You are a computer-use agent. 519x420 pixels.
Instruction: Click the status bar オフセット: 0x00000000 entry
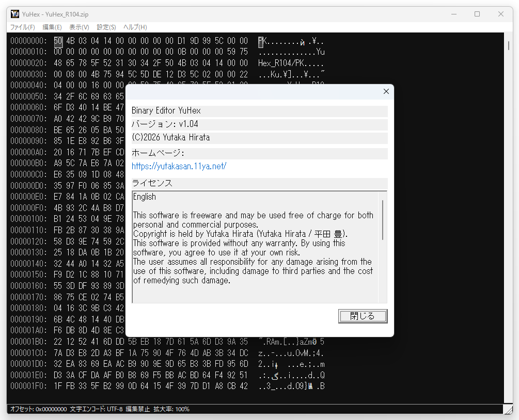click(x=38, y=409)
